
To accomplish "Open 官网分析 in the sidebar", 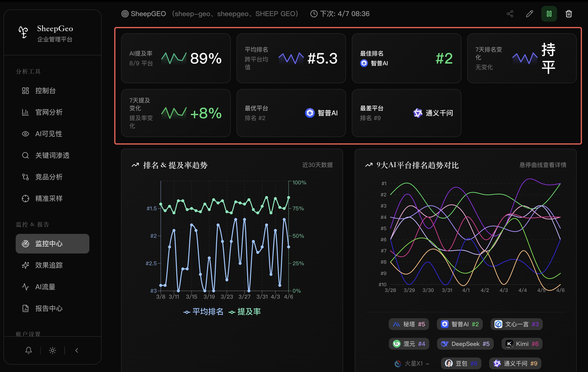I will pos(53,112).
